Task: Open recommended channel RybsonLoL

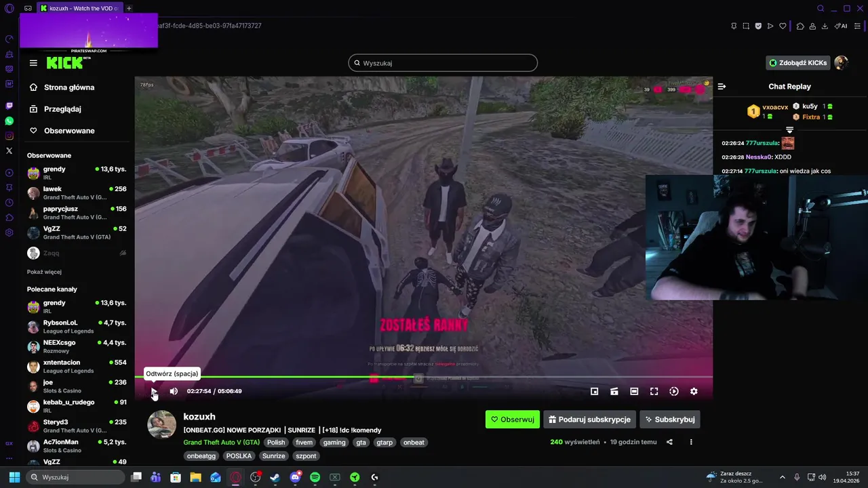Action: [77, 327]
